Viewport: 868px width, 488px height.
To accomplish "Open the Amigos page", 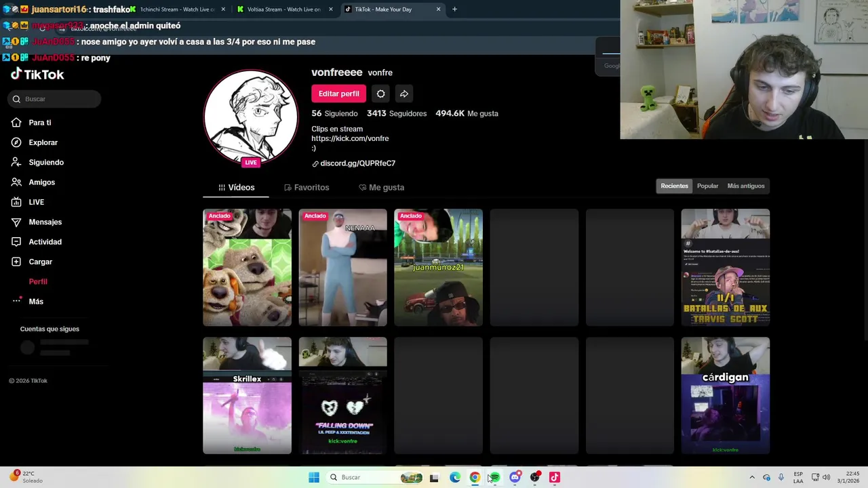I will 41,182.
